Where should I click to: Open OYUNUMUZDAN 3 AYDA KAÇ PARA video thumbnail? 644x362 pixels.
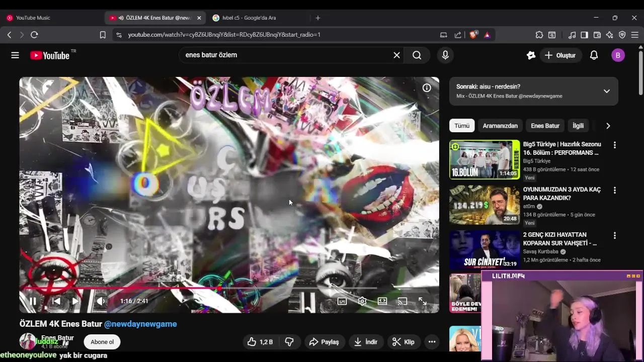tap(485, 205)
